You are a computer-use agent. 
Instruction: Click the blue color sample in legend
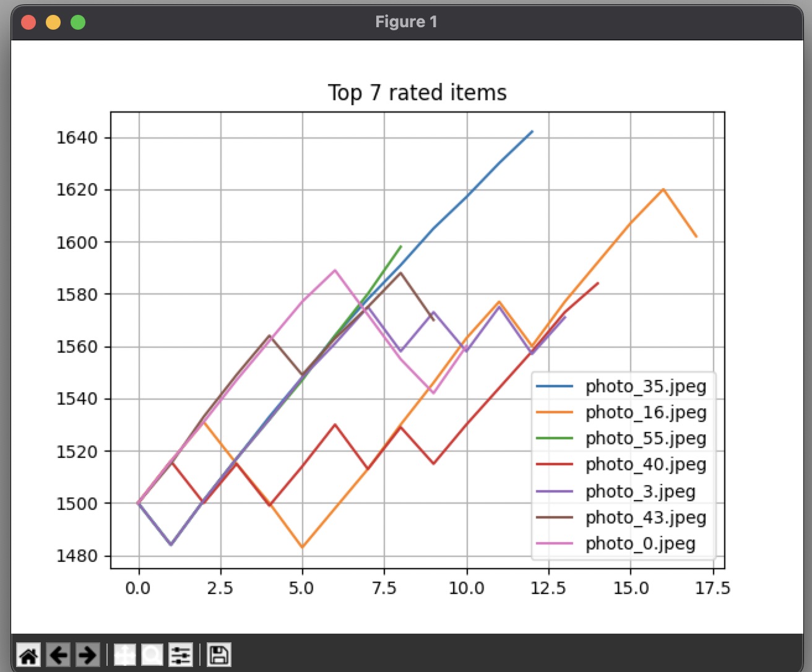pos(555,387)
